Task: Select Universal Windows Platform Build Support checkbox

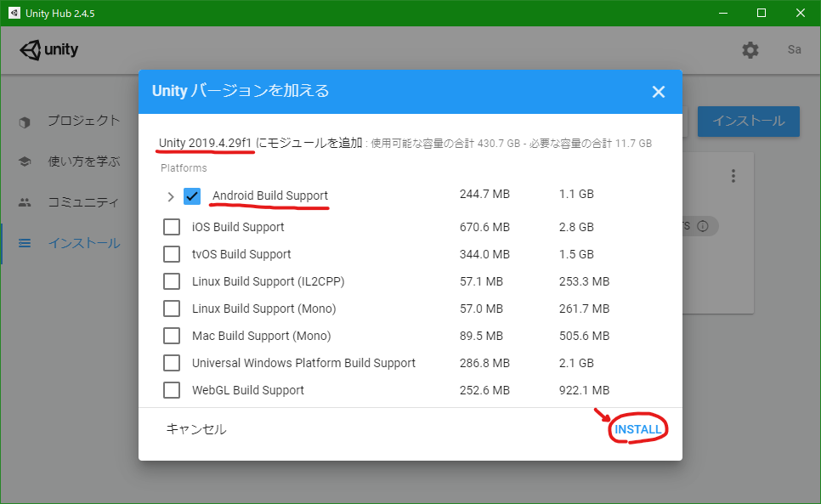Action: tap(172, 363)
